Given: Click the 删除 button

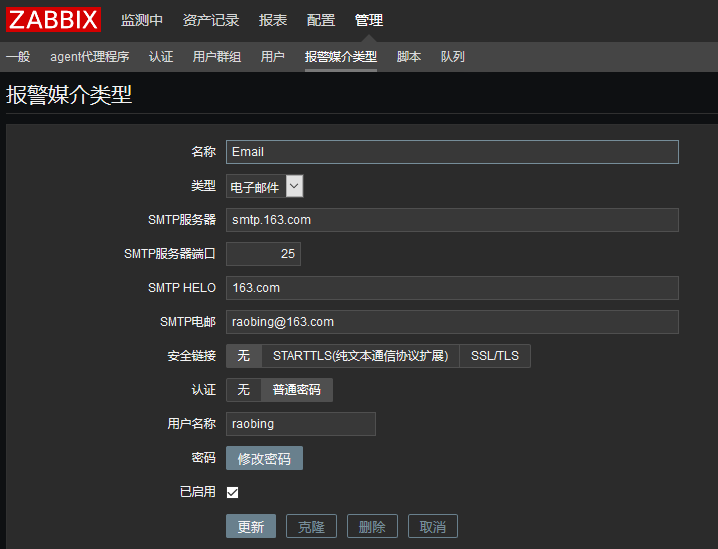Looking at the screenshot, I should coord(372,527).
